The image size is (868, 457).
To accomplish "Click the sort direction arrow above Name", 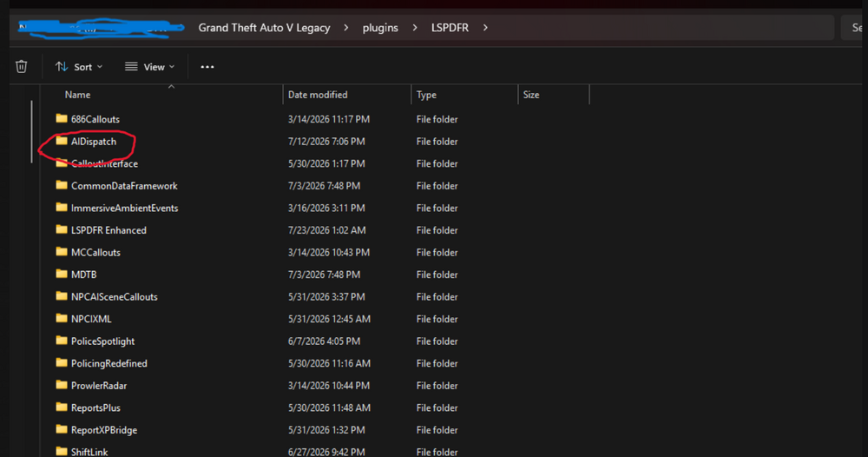I will [172, 86].
